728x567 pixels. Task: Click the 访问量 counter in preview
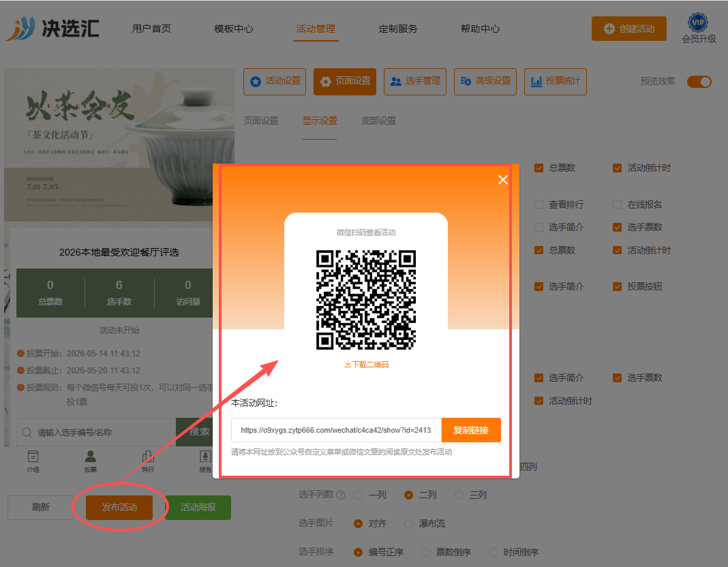pos(187,293)
